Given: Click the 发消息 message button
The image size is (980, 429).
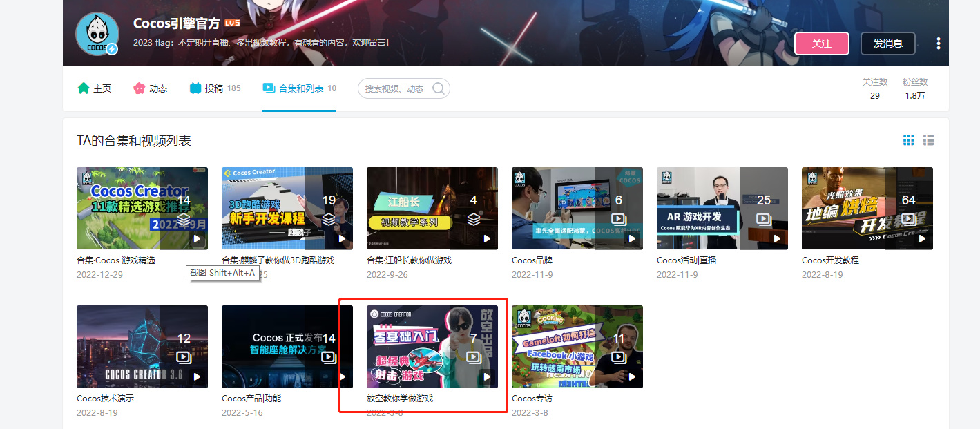Looking at the screenshot, I should 887,44.
